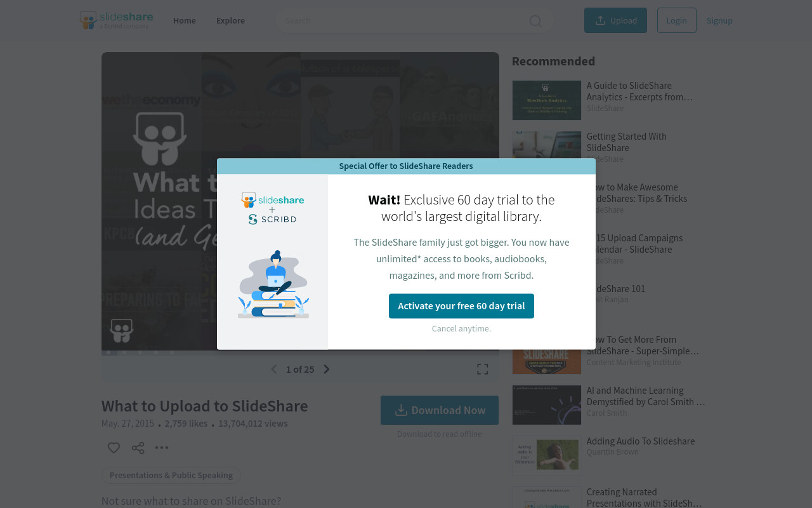
Task: Open the three-dot more options menu
Action: pos(162,448)
